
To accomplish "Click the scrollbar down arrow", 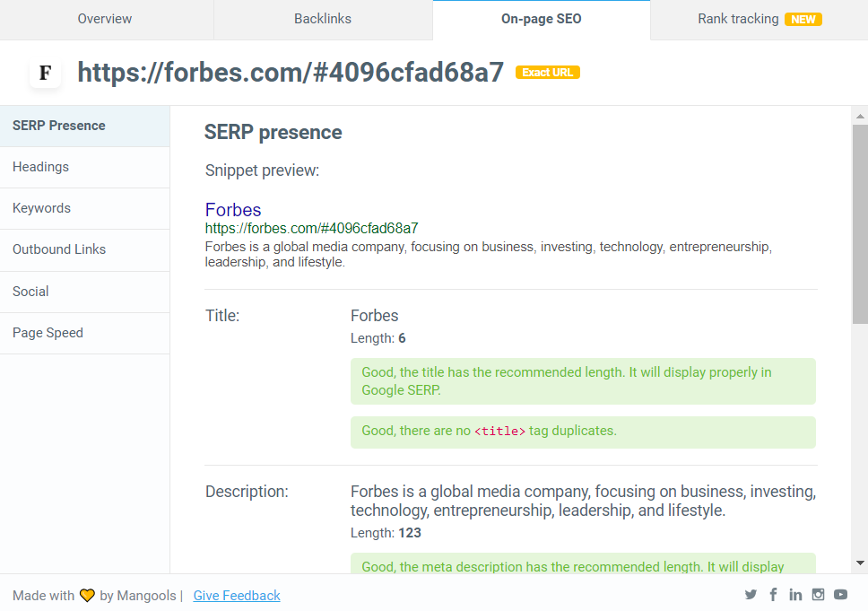I will (860, 563).
